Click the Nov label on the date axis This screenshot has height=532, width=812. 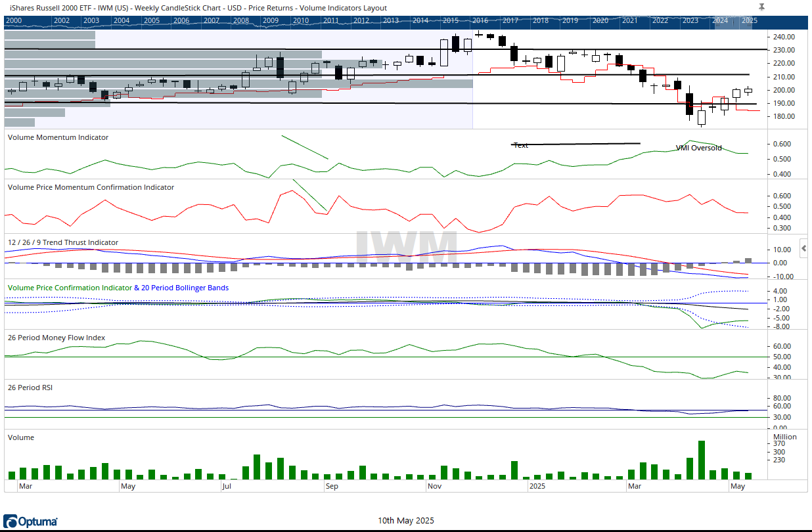(x=434, y=487)
